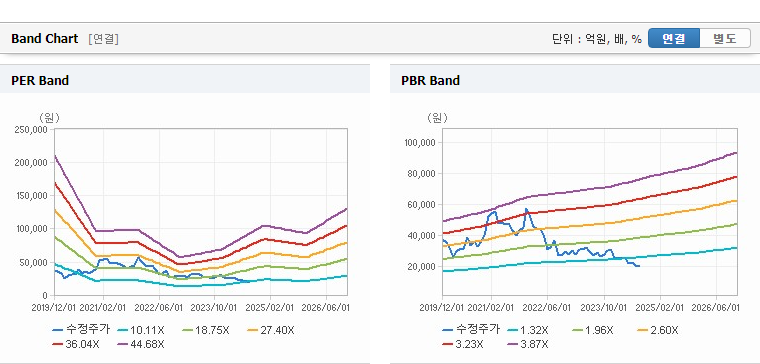Click 40,000 on PBR chart axis

pos(422,236)
